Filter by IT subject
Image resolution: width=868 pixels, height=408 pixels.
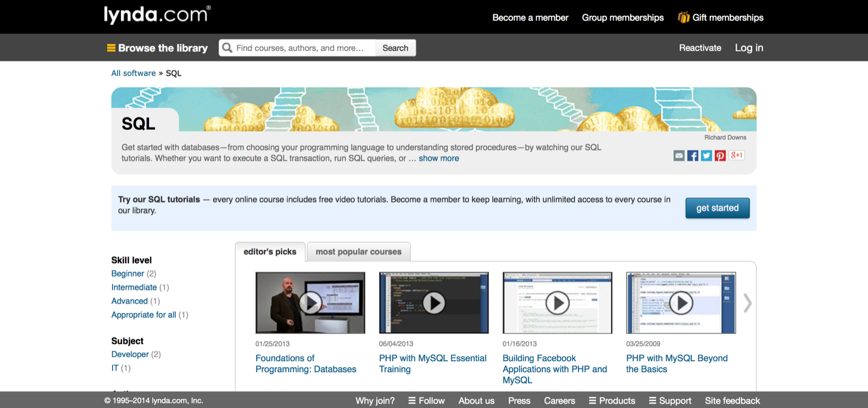click(115, 368)
